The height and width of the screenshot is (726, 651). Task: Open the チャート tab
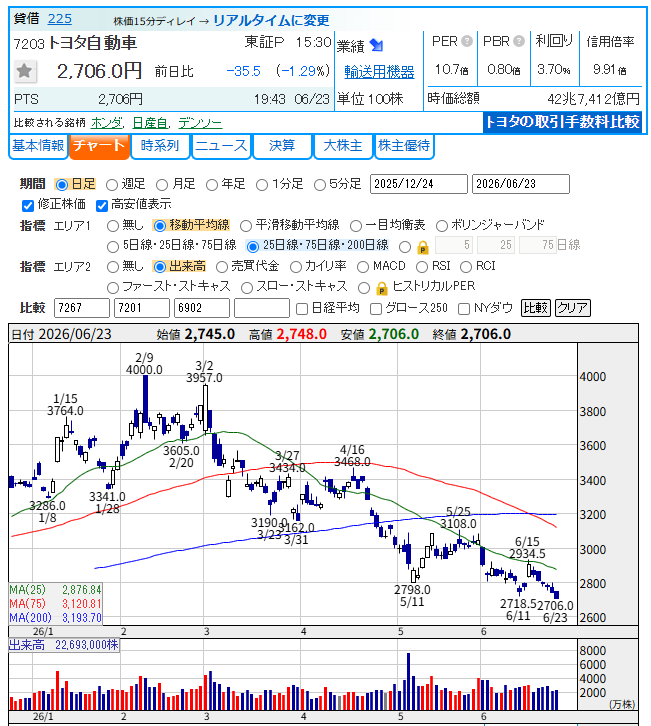[x=99, y=146]
